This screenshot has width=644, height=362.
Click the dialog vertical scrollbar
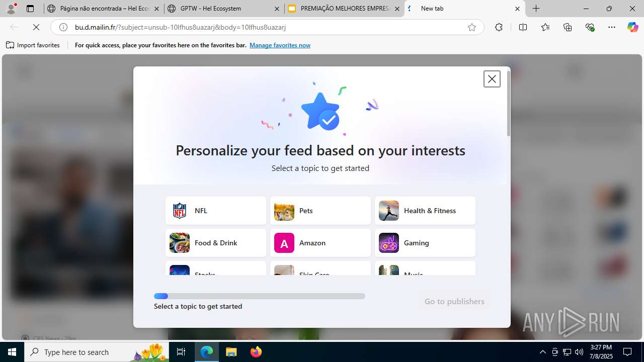point(509,104)
